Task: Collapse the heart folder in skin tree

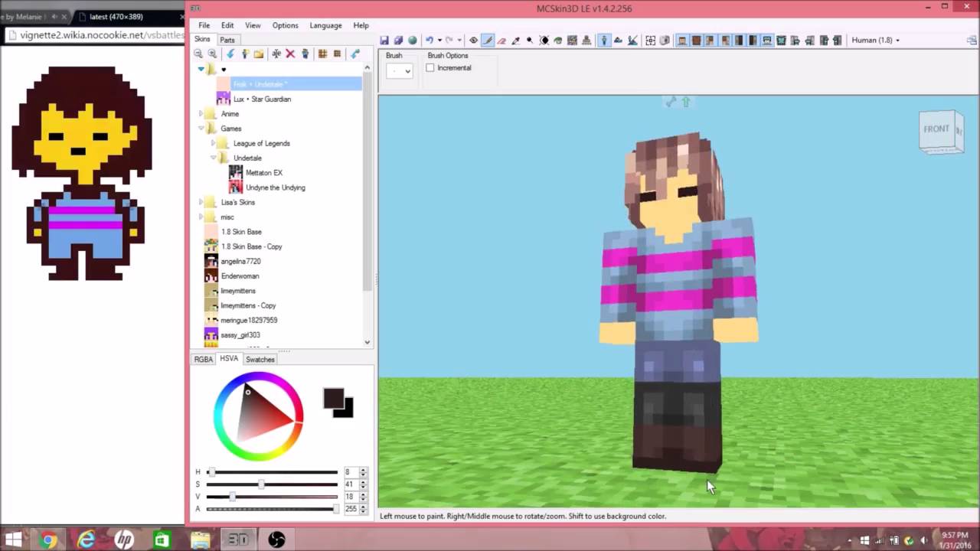Action: (201, 69)
